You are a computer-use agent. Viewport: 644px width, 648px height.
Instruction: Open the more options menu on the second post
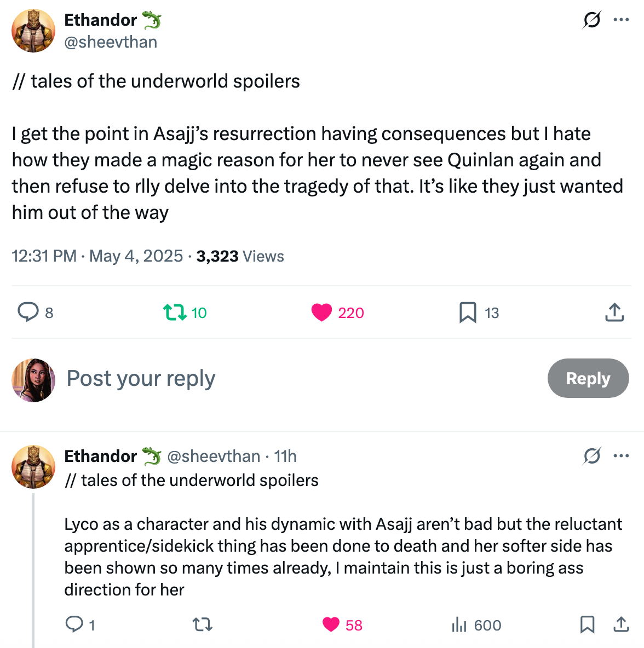(621, 456)
